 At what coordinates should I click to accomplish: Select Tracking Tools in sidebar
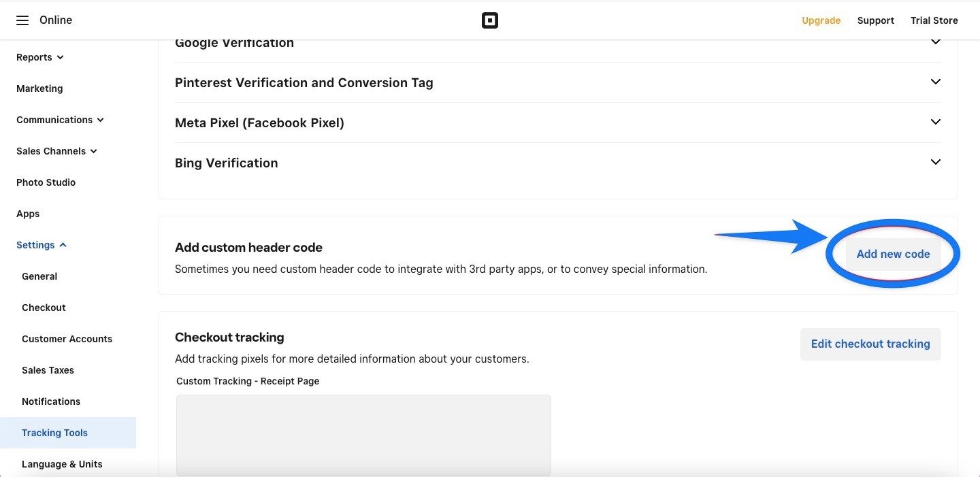pyautogui.click(x=68, y=433)
